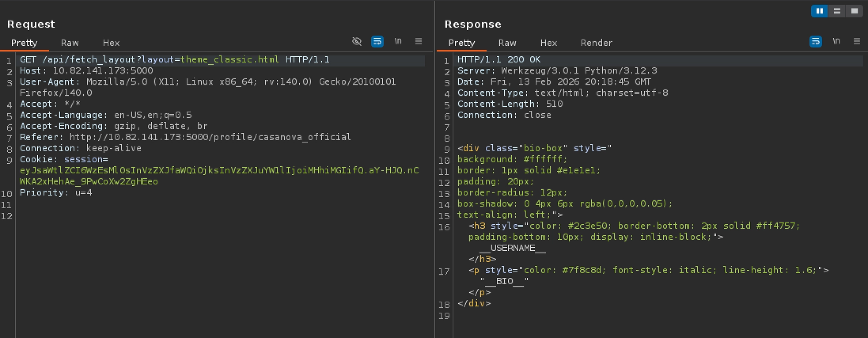Switch to the Request Raw tab
The image size is (868, 338).
(x=70, y=43)
